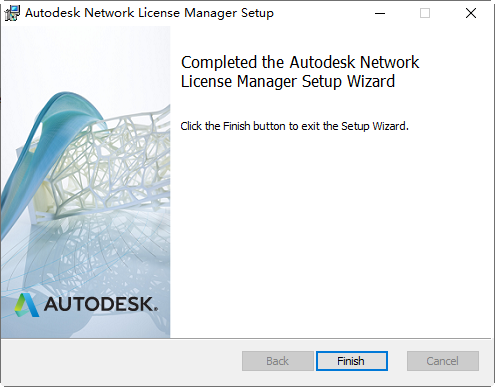
Task: Close the setup wizard with the X
Action: pyautogui.click(x=471, y=13)
